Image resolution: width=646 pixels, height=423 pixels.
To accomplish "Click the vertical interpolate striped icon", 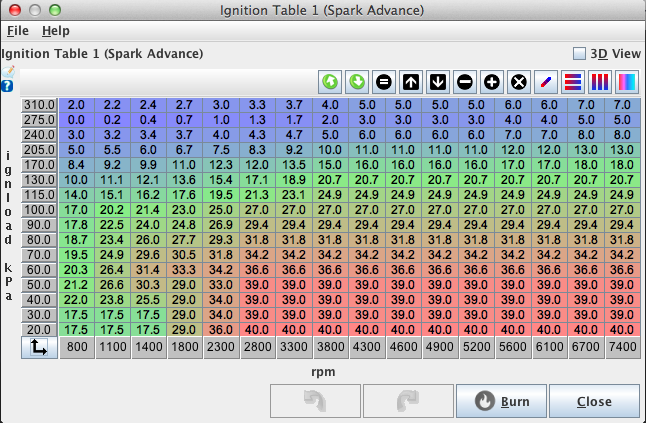I will 601,81.
